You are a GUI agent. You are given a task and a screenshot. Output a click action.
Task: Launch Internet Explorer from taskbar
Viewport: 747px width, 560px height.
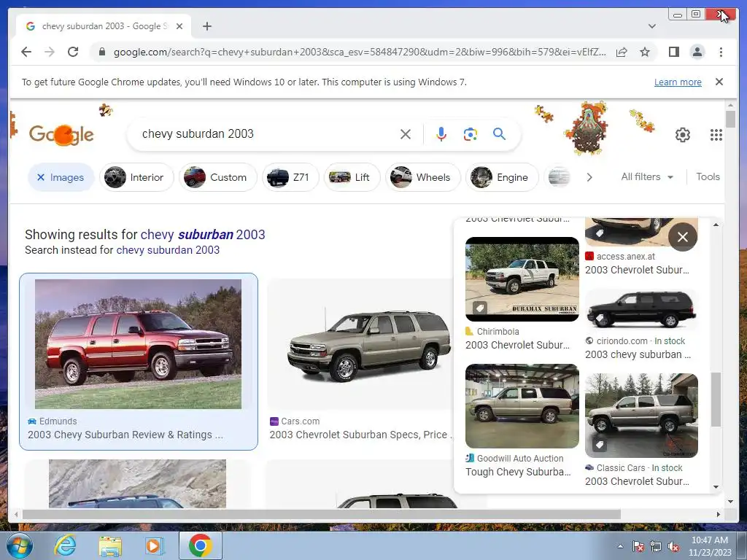coord(65,545)
